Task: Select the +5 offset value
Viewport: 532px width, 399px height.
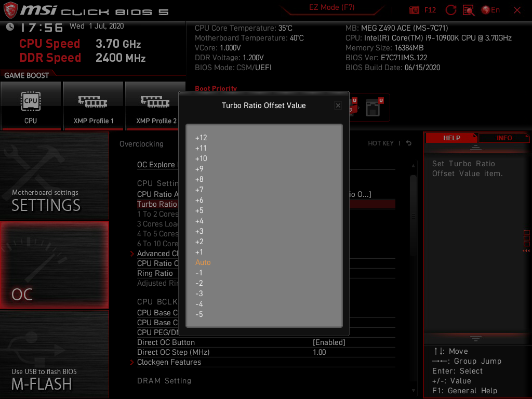Action: click(201, 210)
